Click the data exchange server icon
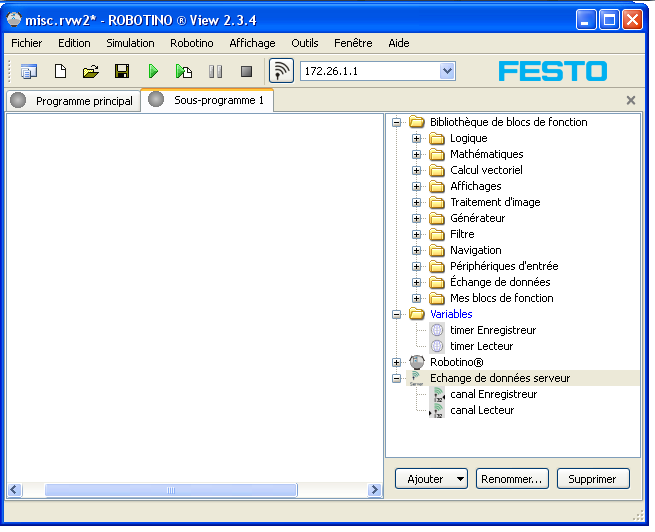655x532 pixels. point(416,378)
